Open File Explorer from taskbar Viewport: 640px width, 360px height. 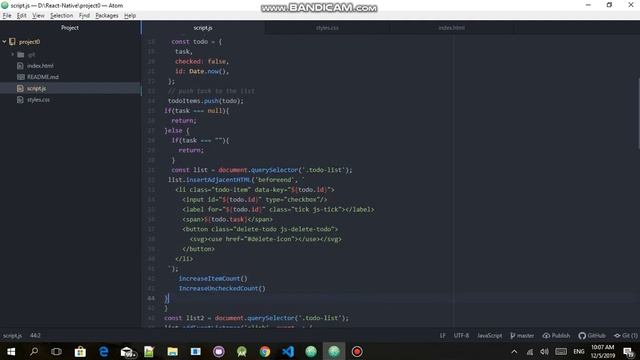point(173,351)
